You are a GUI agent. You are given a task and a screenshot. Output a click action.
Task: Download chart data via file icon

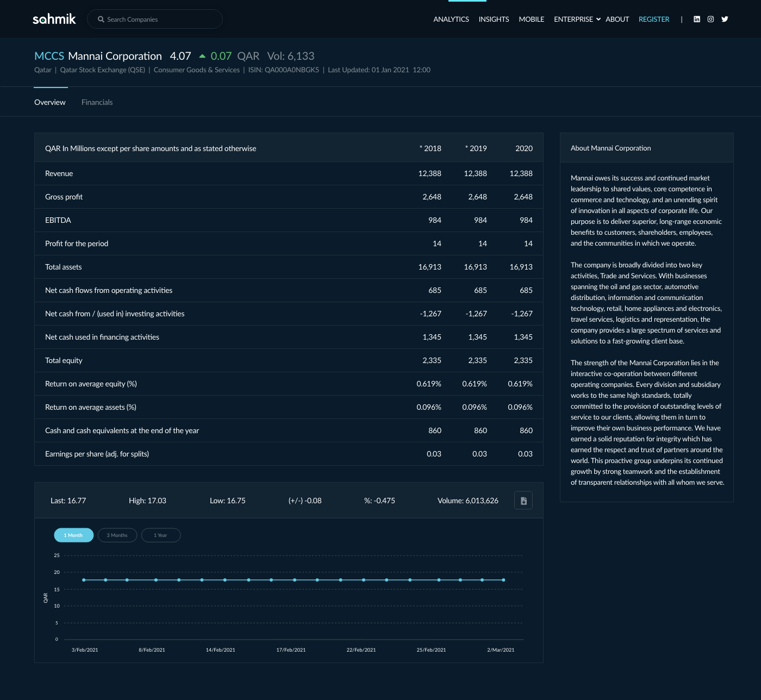click(x=523, y=501)
